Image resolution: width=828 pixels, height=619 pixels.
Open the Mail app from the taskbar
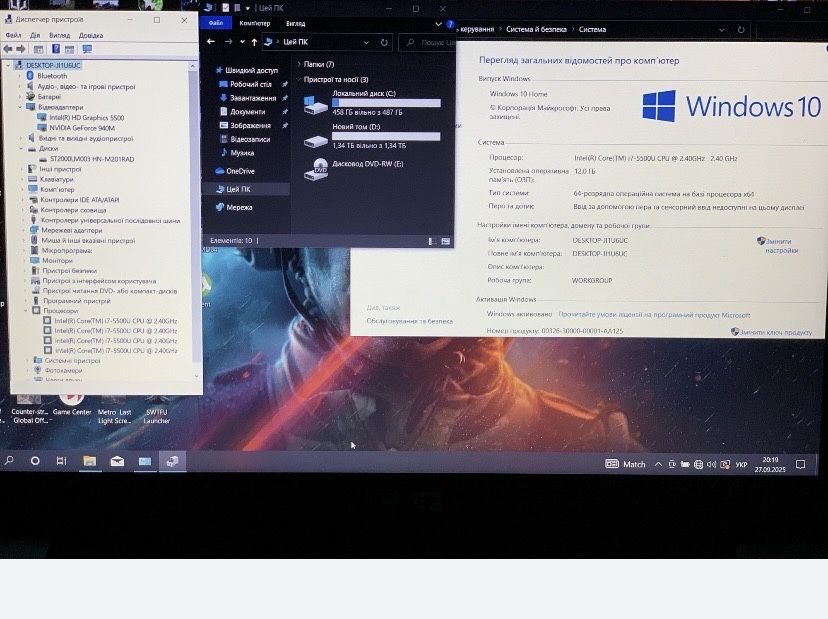pos(117,461)
